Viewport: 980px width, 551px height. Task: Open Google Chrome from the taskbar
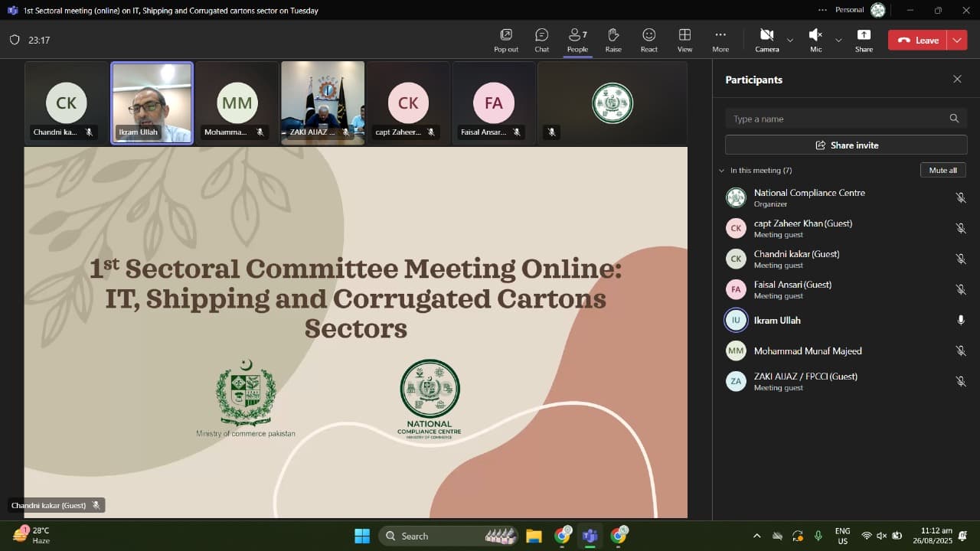click(563, 536)
